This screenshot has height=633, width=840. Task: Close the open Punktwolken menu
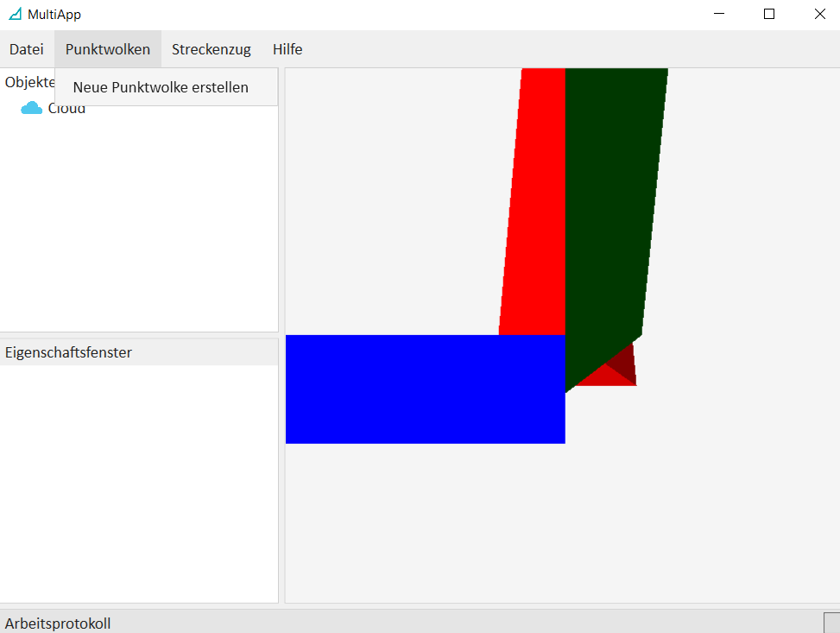pos(107,49)
